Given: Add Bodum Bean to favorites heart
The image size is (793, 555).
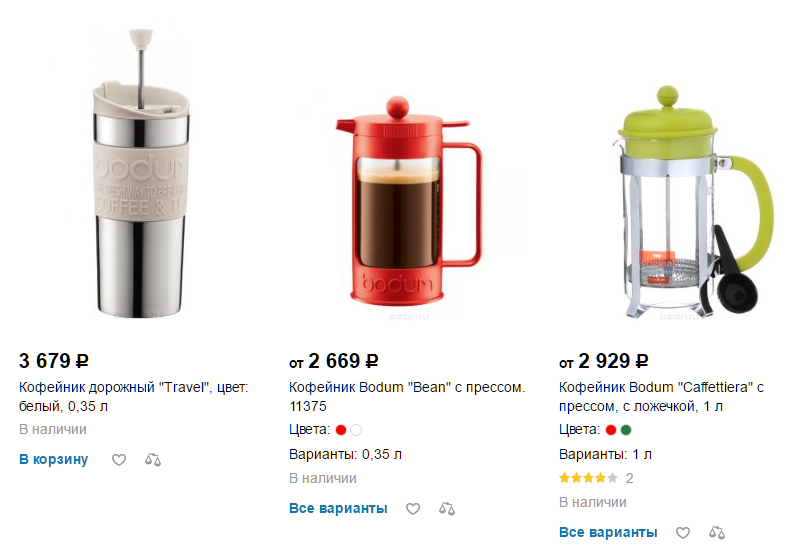Looking at the screenshot, I should point(413,508).
